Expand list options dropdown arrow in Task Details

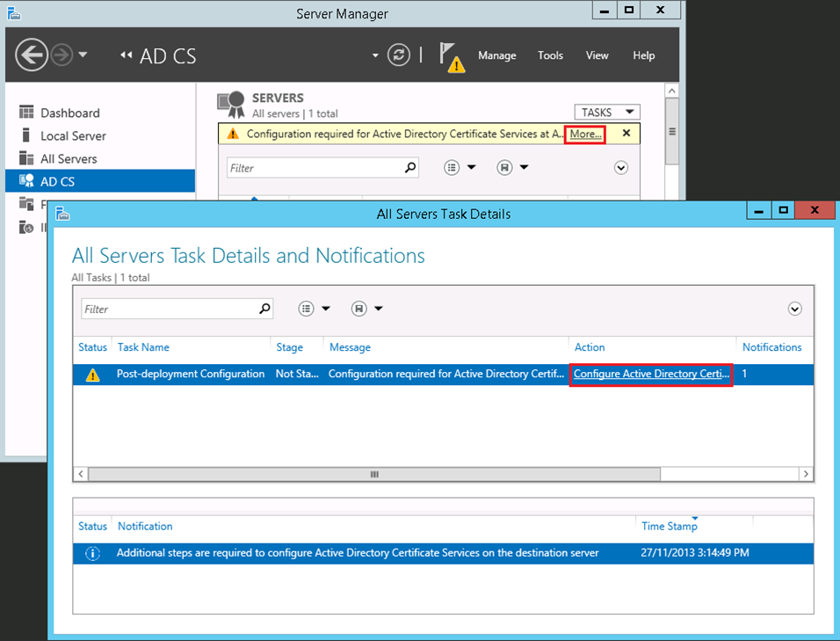[x=326, y=308]
